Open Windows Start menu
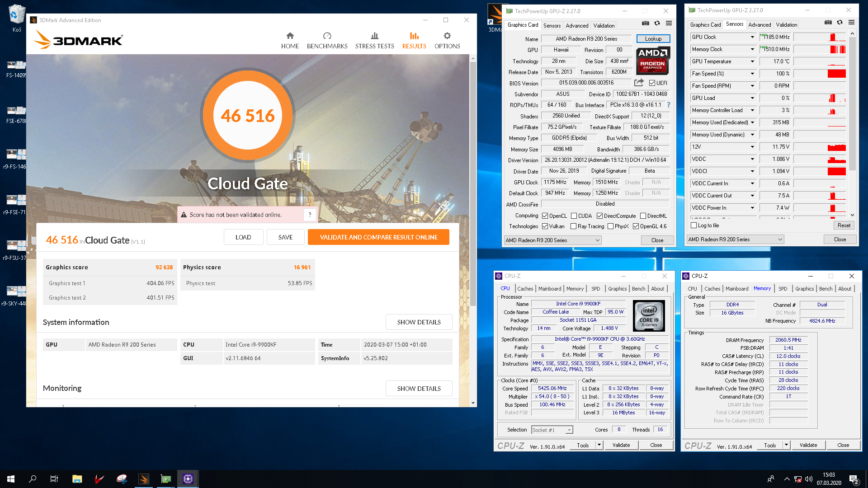 11,479
